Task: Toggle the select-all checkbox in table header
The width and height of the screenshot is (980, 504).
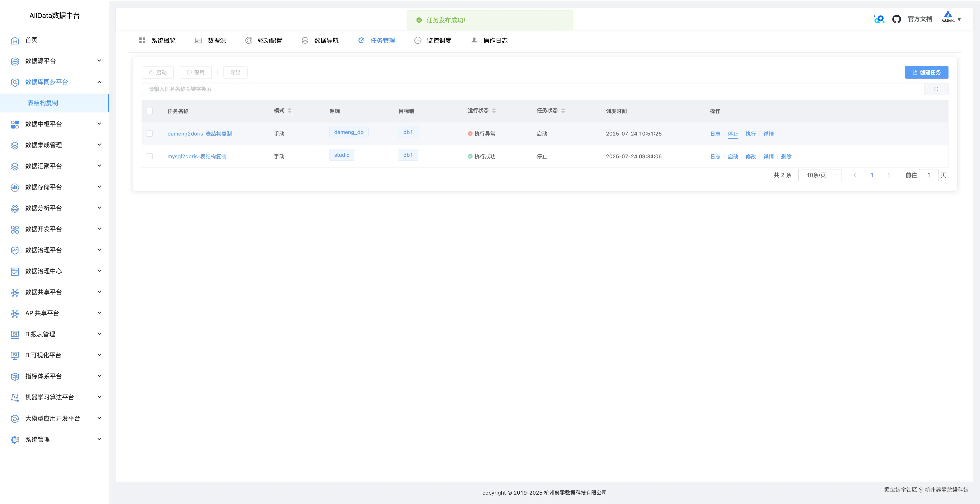Action: click(149, 111)
